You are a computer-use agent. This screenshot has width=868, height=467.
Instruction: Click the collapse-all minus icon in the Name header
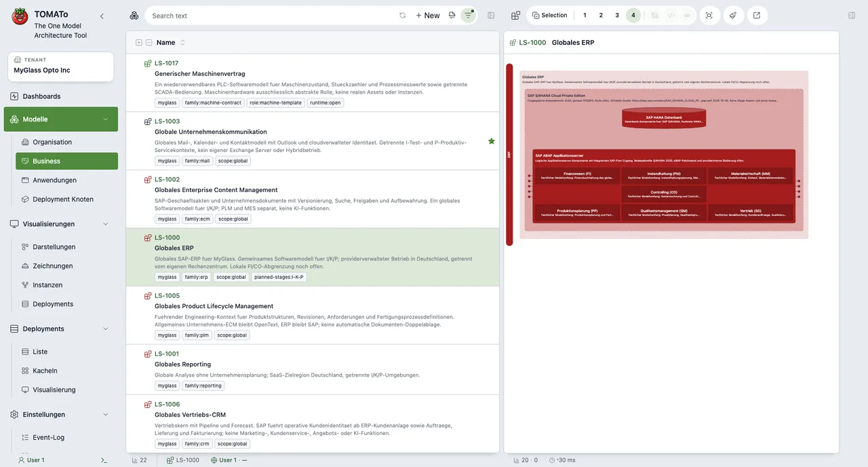click(149, 43)
